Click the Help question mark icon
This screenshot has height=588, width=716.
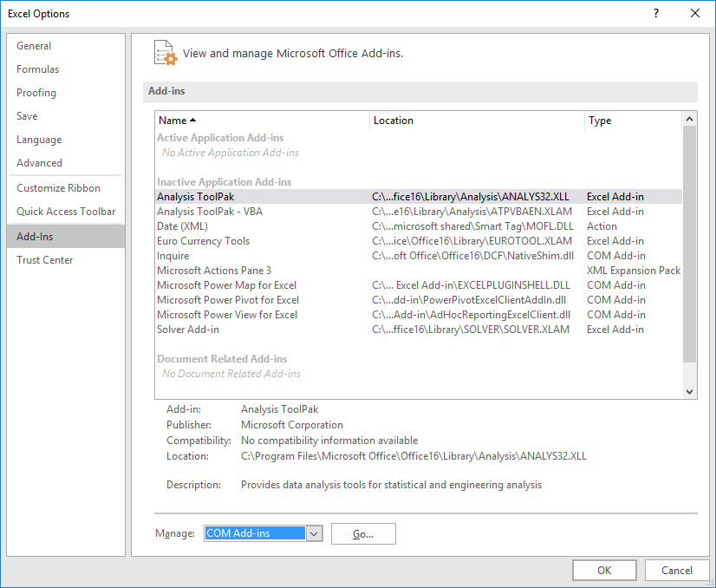[656, 14]
